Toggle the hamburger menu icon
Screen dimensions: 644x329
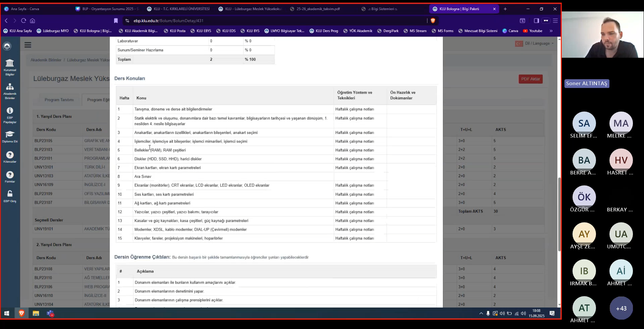[x=28, y=45]
